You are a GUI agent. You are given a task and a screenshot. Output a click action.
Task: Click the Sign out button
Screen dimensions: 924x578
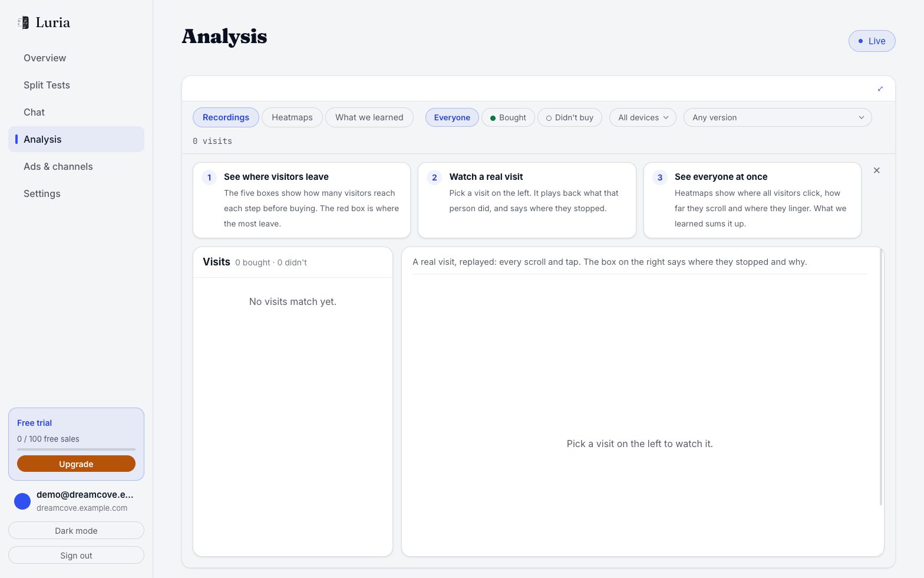(76, 556)
